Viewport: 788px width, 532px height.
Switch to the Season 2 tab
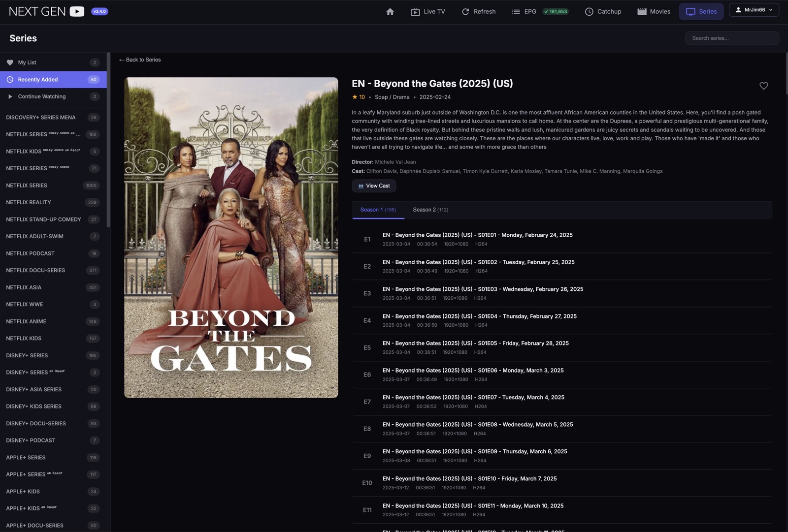click(x=430, y=210)
